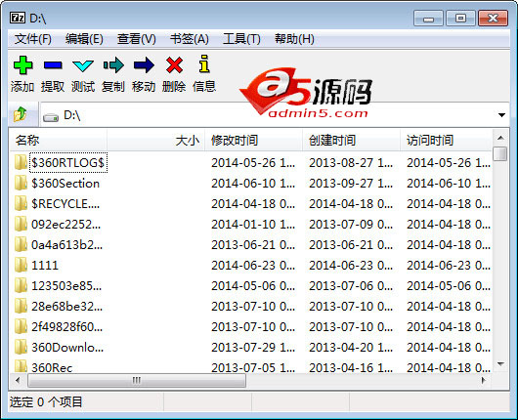Open the 帮助(H) menu

pyautogui.click(x=294, y=39)
